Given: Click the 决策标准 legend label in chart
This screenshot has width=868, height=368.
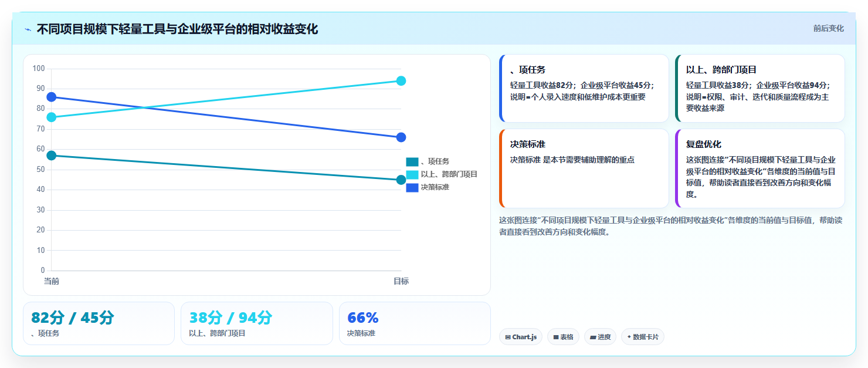Looking at the screenshot, I should [x=435, y=187].
